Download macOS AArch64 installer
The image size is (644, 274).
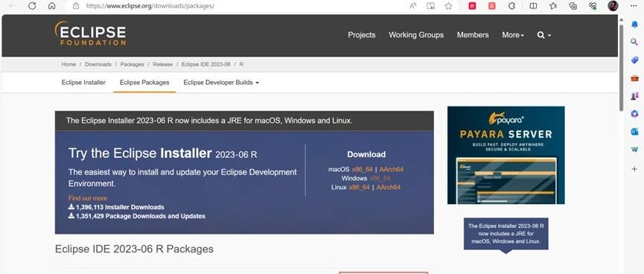[392, 169]
